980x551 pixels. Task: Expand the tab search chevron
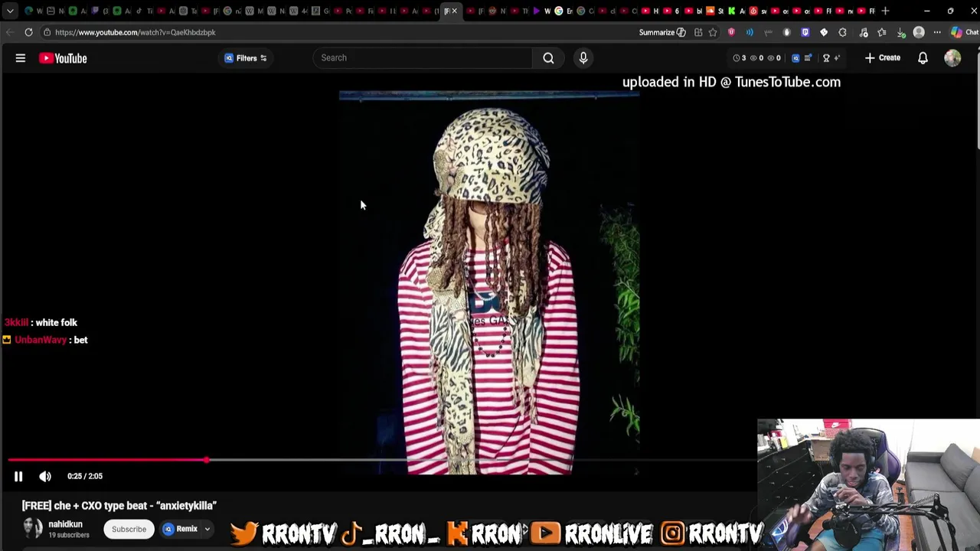pos(10,11)
